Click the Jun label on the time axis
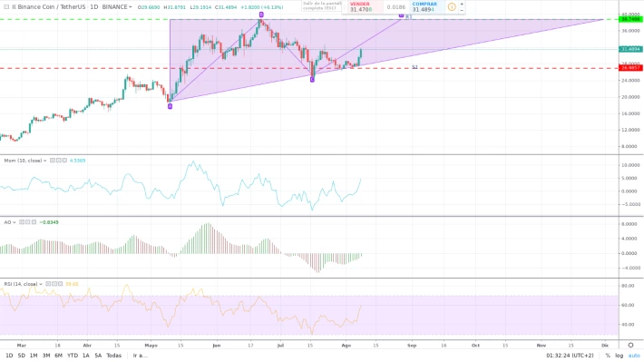Image resolution: width=644 pixels, height=362 pixels. point(217,346)
